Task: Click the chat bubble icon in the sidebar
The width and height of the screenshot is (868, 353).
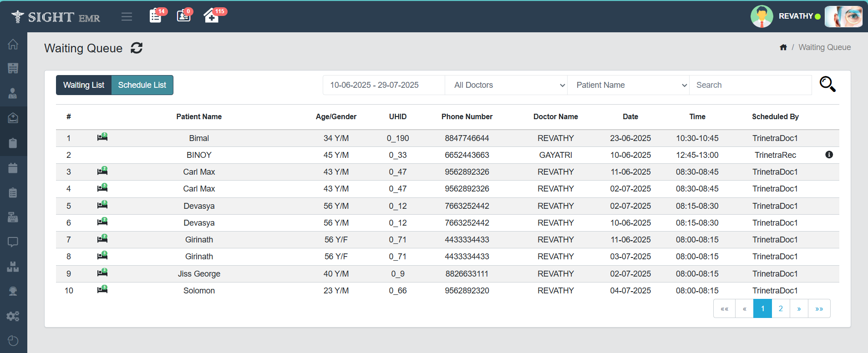Action: pos(13,242)
